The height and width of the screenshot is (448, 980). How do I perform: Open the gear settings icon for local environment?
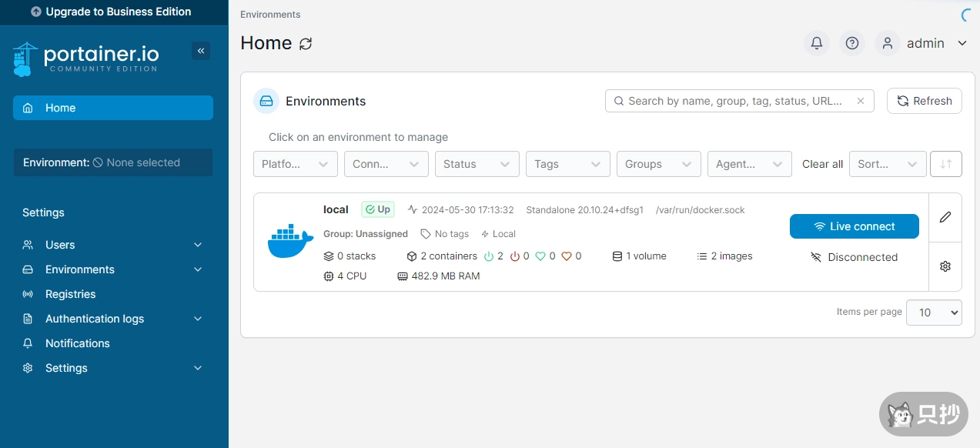tap(945, 266)
